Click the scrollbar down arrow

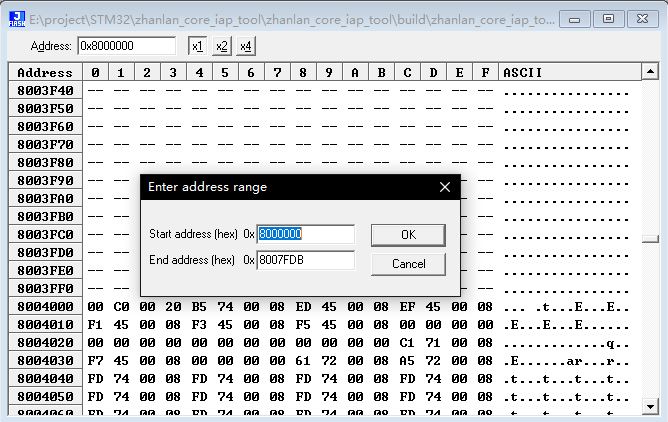[x=650, y=407]
